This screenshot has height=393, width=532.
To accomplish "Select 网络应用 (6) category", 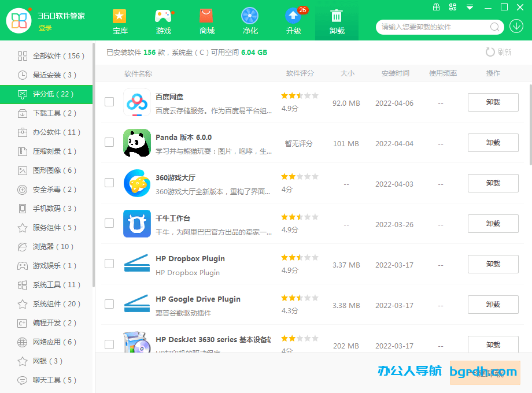I will coord(46,342).
